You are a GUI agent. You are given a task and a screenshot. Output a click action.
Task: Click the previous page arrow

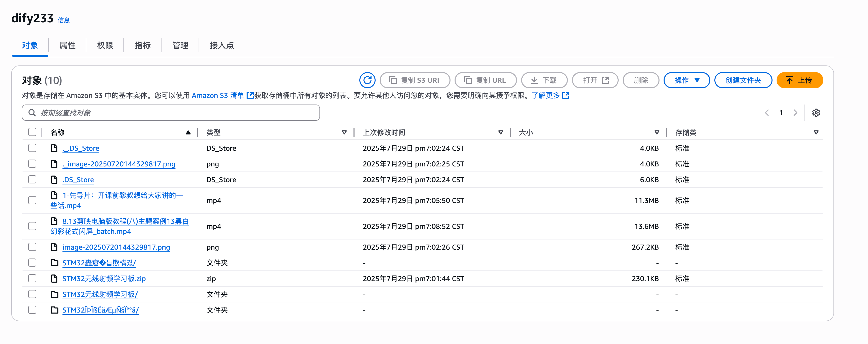[x=767, y=113]
